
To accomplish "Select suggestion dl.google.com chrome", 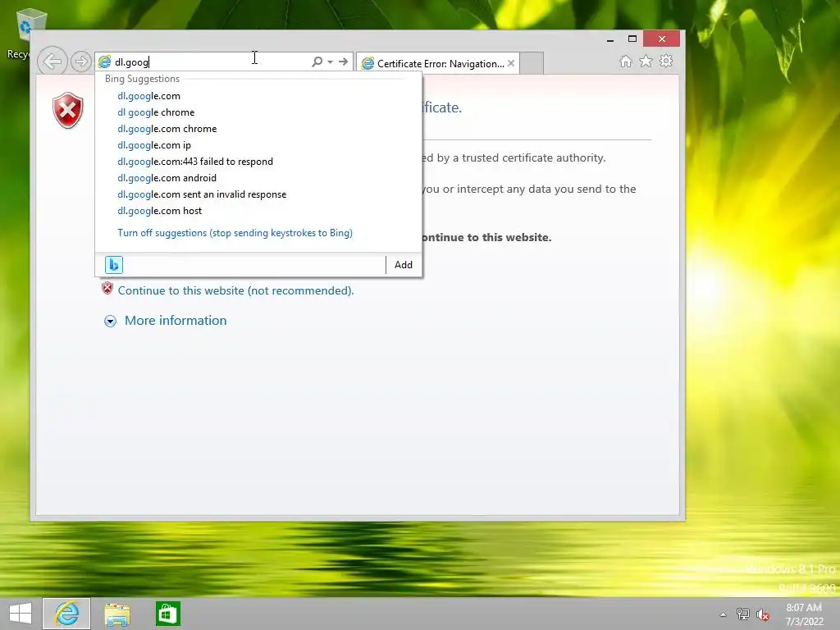I will coord(167,129).
